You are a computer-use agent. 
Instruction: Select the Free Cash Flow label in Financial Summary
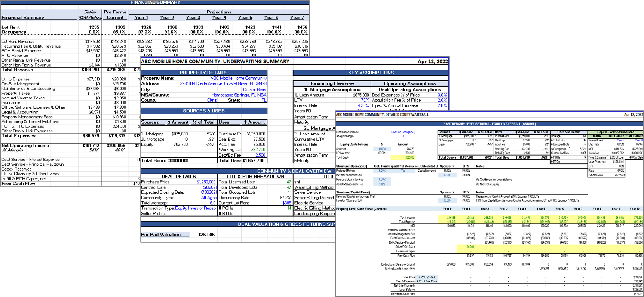tap(18, 184)
